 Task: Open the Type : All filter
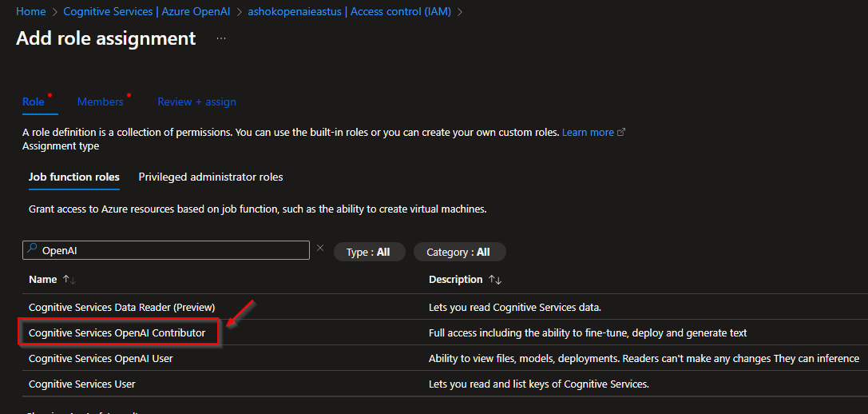[x=369, y=253]
